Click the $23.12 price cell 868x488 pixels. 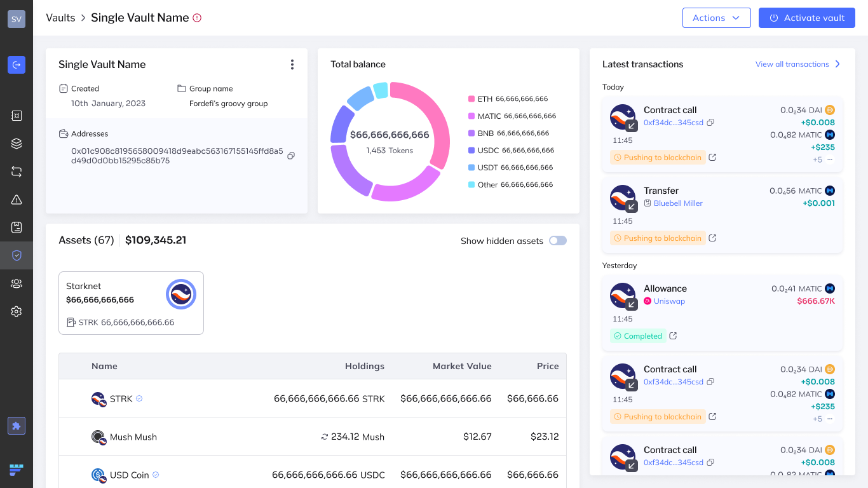545,437
